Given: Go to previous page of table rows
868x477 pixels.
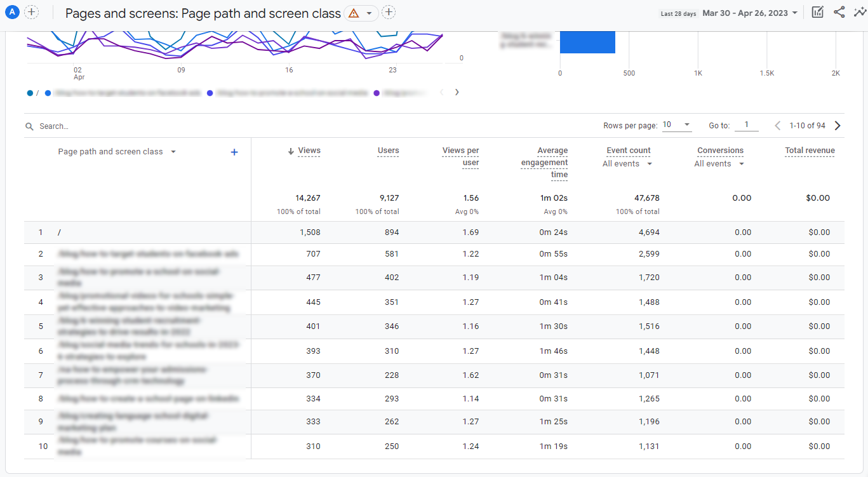Looking at the screenshot, I should coord(778,126).
